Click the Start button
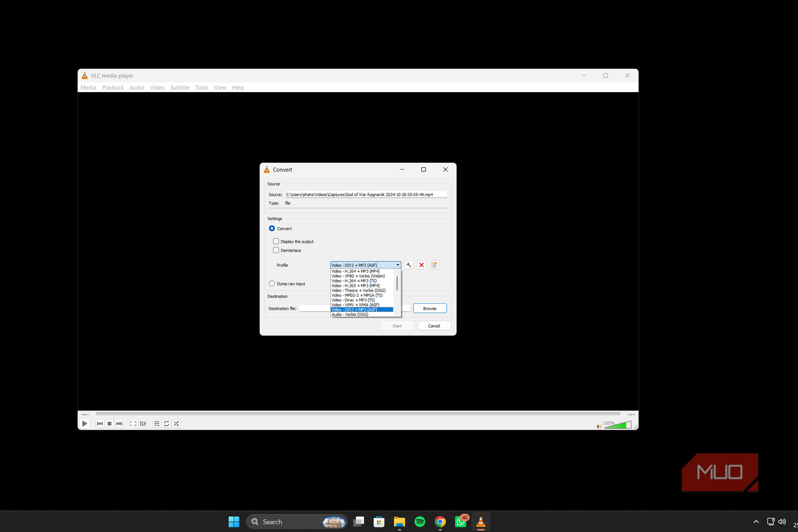The height and width of the screenshot is (532, 798). pos(397,326)
